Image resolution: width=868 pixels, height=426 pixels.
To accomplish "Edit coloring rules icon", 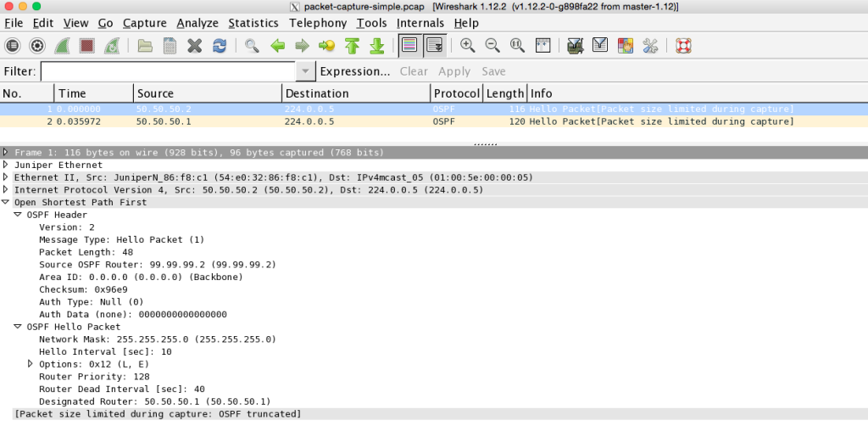I will [625, 46].
